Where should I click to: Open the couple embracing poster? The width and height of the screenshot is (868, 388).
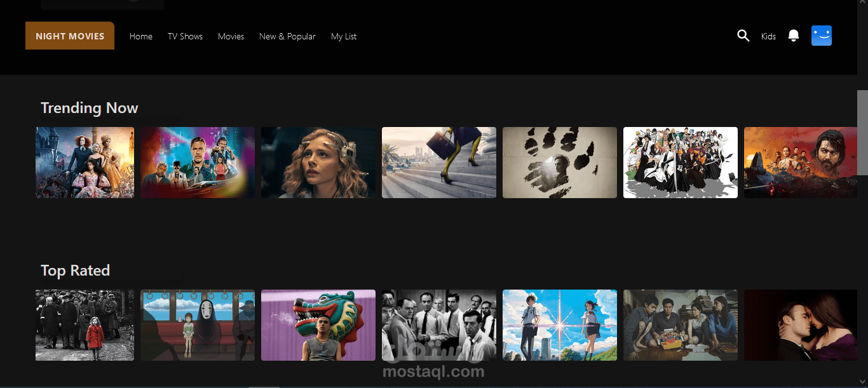(801, 325)
